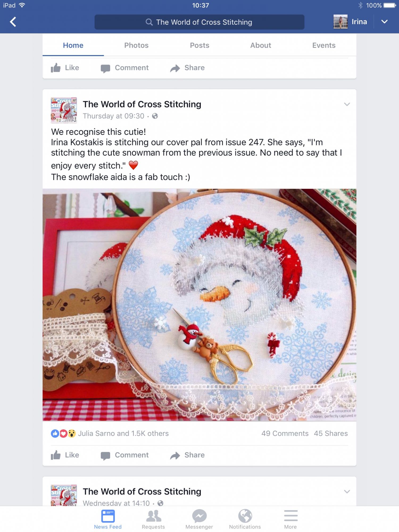Viewport: 399px width, 532px height.
Task: Go to News Feed icon
Action: pos(108,516)
